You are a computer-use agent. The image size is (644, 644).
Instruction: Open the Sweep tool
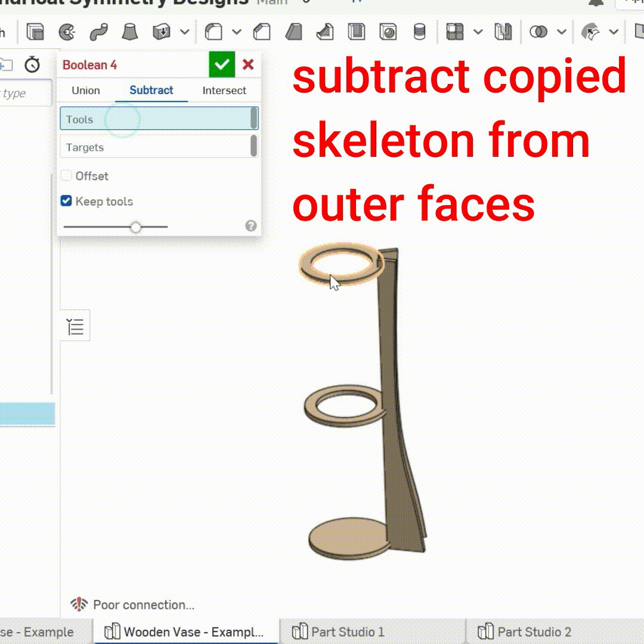coord(98,33)
